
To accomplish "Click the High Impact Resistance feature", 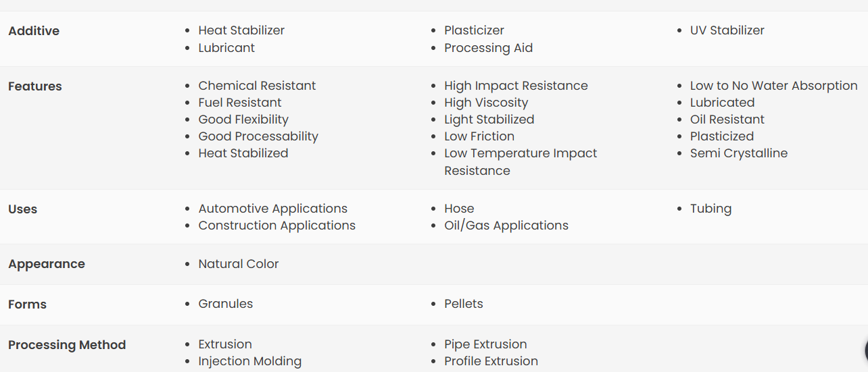I will (516, 86).
